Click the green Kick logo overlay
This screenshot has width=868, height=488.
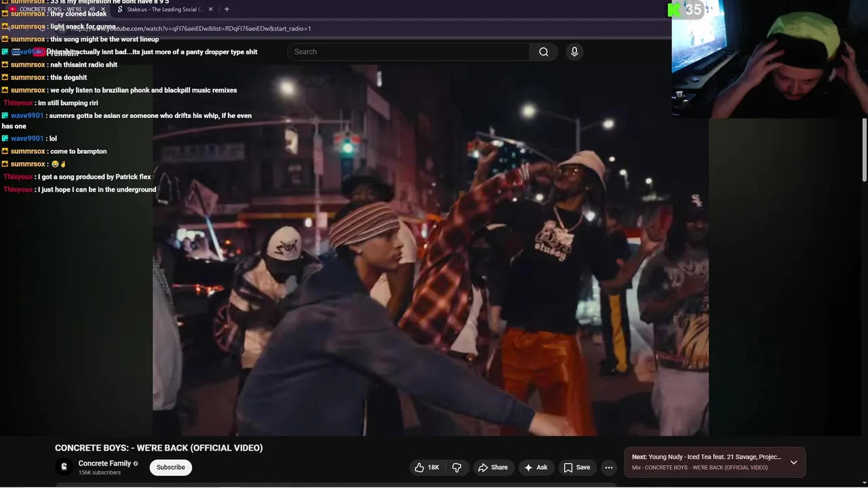[x=673, y=9]
